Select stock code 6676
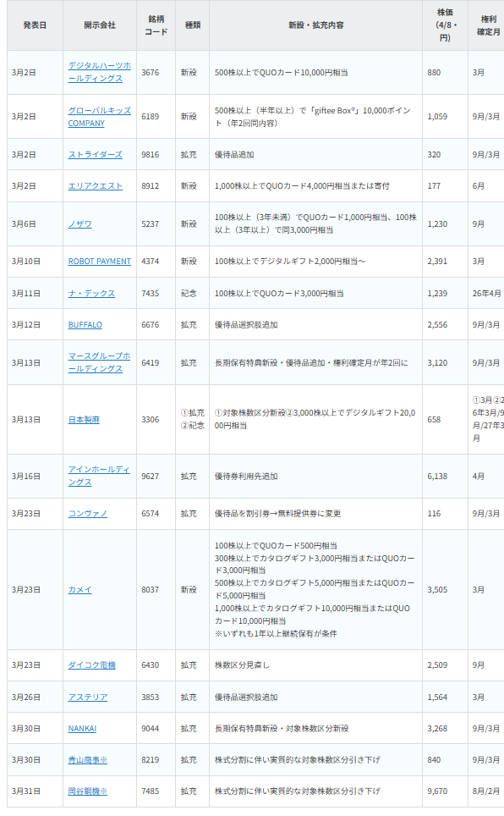Screen dimensions: 504x816 click(x=151, y=325)
